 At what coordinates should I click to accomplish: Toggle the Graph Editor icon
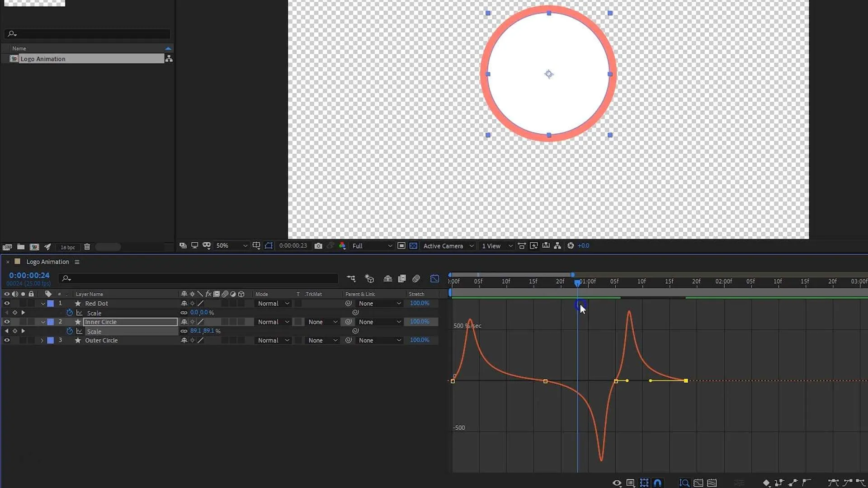pyautogui.click(x=434, y=279)
